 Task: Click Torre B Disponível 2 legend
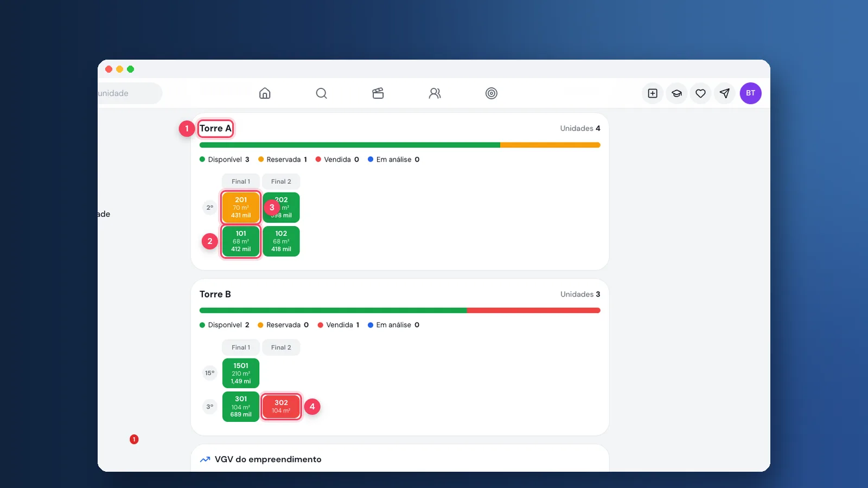pos(225,325)
